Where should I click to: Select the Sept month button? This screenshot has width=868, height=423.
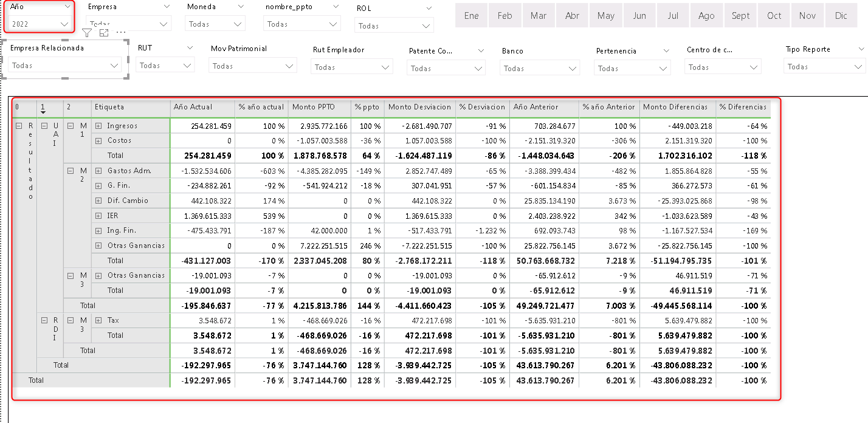pyautogui.click(x=740, y=16)
